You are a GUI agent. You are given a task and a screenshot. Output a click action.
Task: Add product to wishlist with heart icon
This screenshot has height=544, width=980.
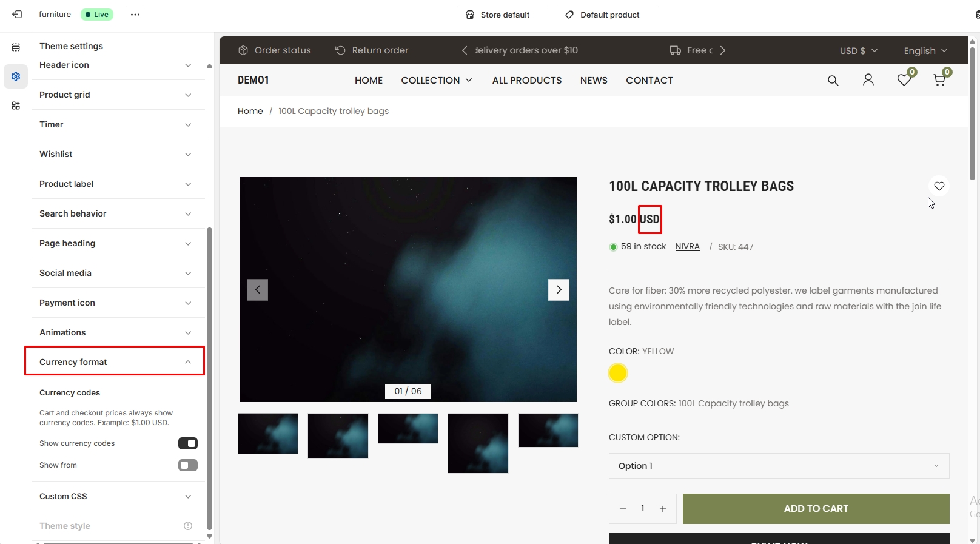click(939, 186)
